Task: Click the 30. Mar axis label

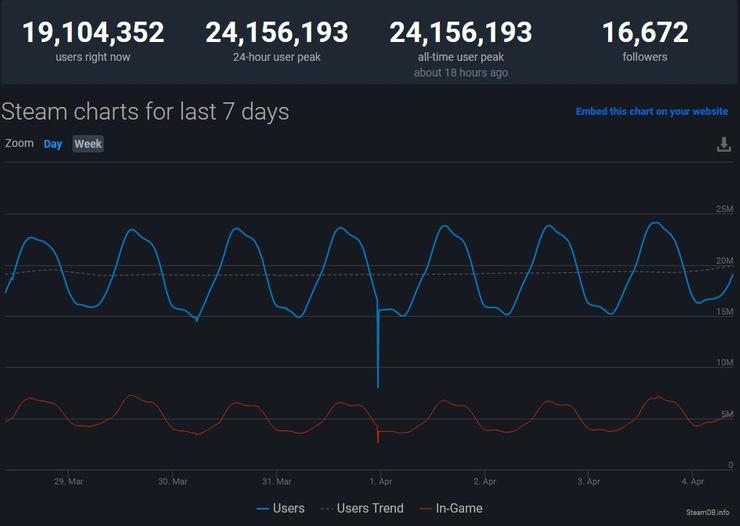Action: pyautogui.click(x=173, y=482)
